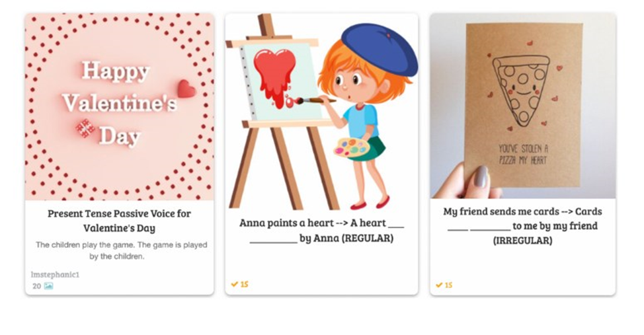Open author lmstephanic1 profile link
The image size is (644, 335).
pyautogui.click(x=55, y=274)
